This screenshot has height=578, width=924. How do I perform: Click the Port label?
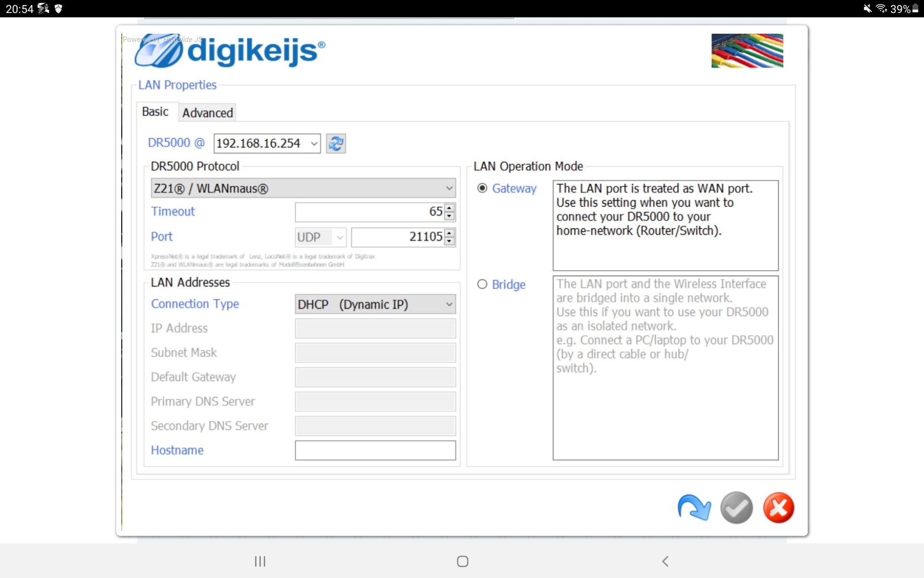pos(162,236)
